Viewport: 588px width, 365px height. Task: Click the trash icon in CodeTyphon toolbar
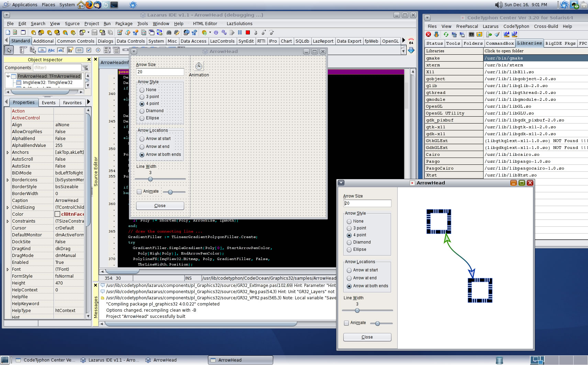coord(454,34)
